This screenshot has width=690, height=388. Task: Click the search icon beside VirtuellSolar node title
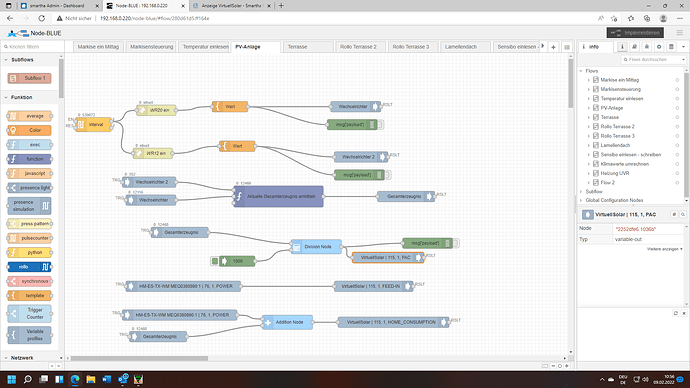pos(683,214)
